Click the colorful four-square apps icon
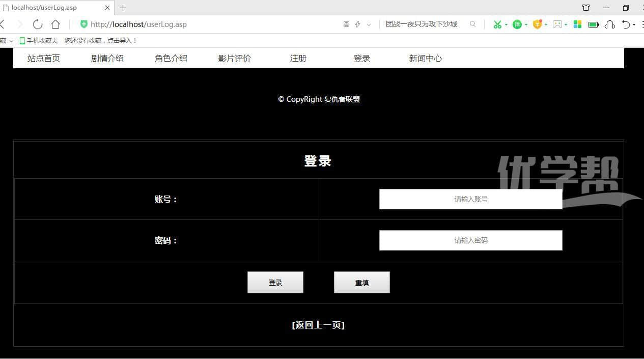Viewport: 644px width, 359px height. (577, 24)
